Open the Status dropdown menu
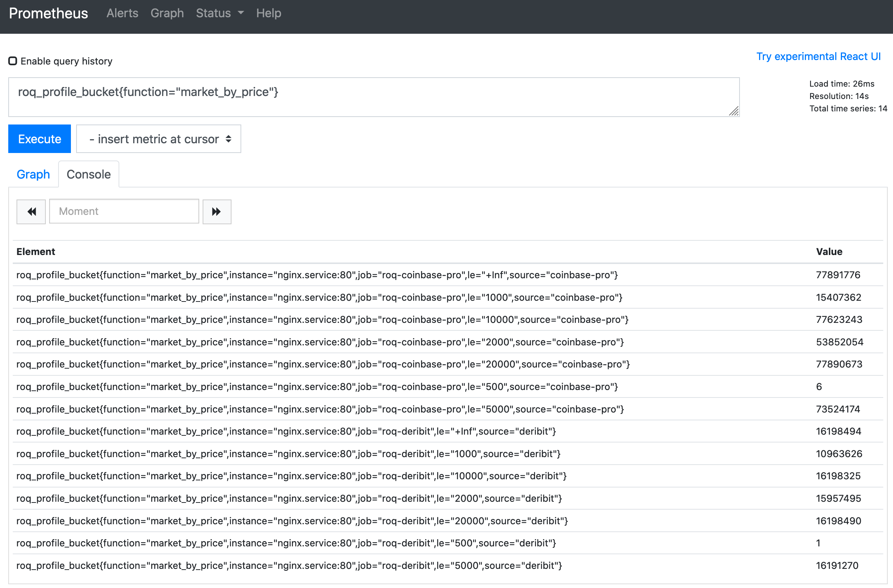 click(x=220, y=13)
